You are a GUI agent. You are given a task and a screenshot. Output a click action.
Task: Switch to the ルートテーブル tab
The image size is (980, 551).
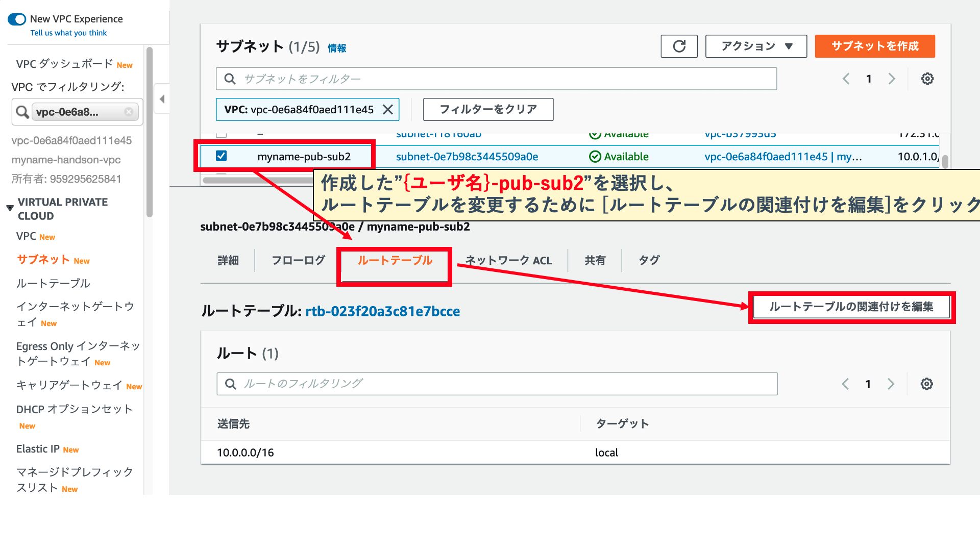(395, 260)
